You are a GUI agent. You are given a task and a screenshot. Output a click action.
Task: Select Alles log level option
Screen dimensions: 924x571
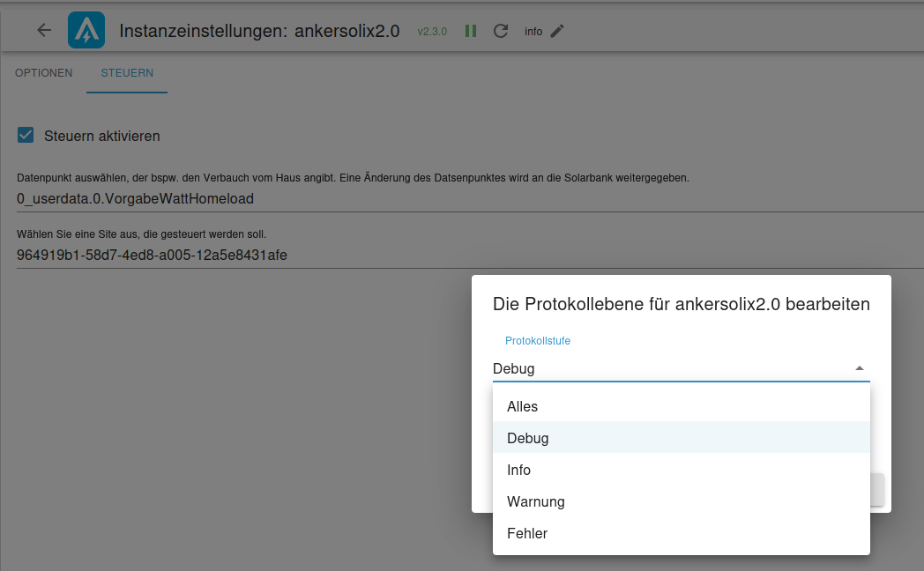(682, 406)
